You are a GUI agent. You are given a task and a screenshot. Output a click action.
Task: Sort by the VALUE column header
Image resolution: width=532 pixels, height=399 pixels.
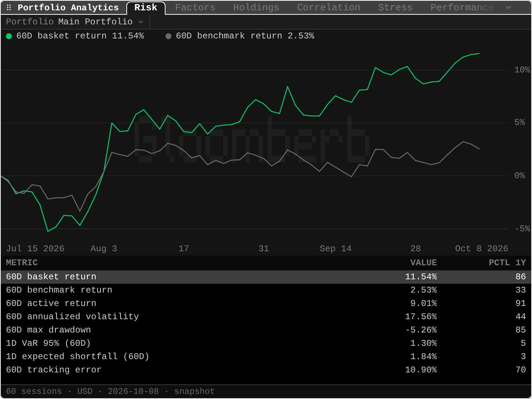pos(423,263)
